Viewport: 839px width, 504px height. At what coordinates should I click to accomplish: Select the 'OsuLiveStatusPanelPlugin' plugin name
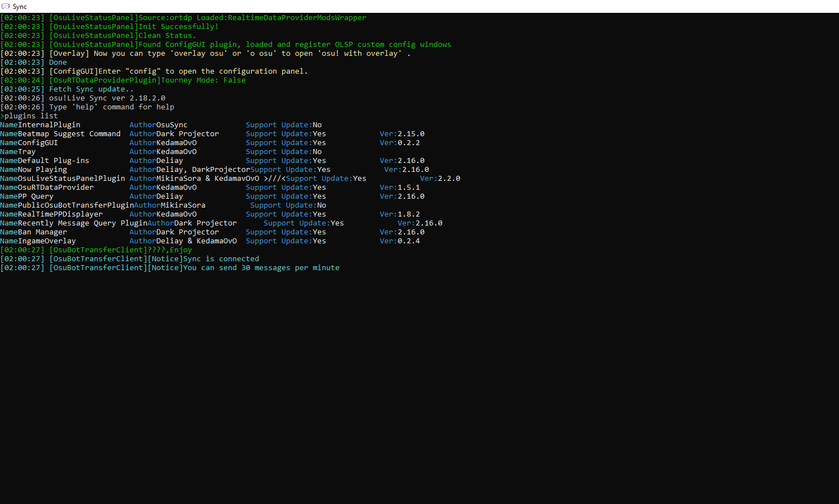(71, 179)
